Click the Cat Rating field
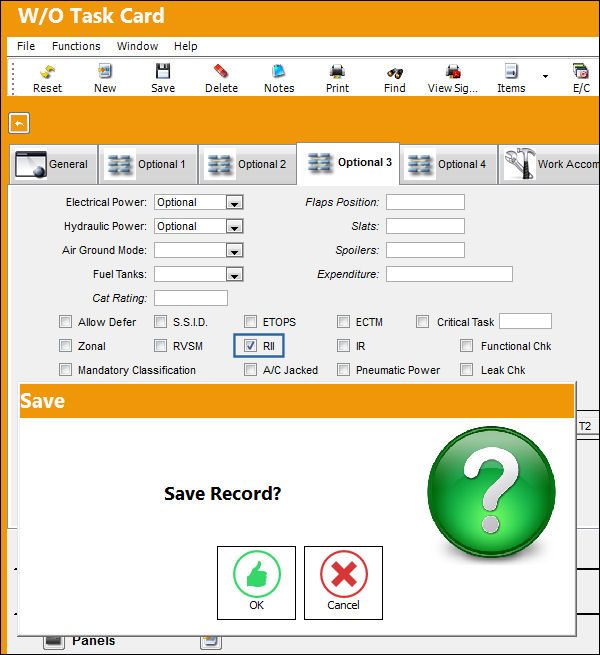 pos(191,298)
